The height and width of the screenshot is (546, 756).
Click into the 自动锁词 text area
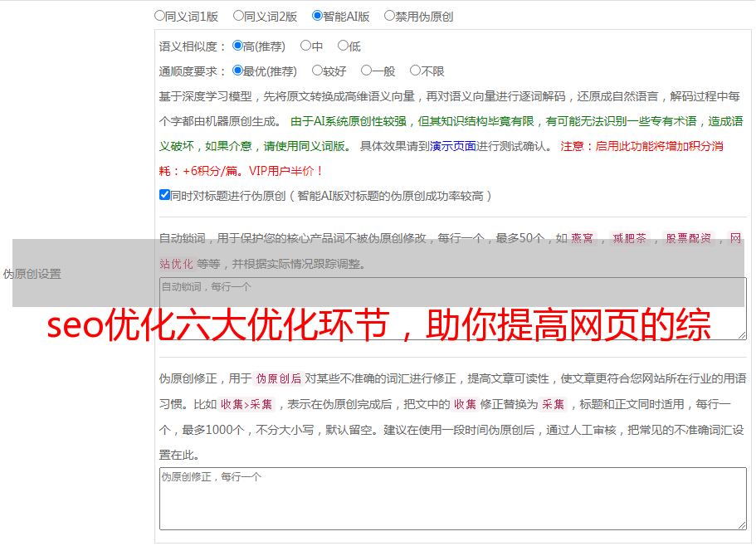point(452,309)
